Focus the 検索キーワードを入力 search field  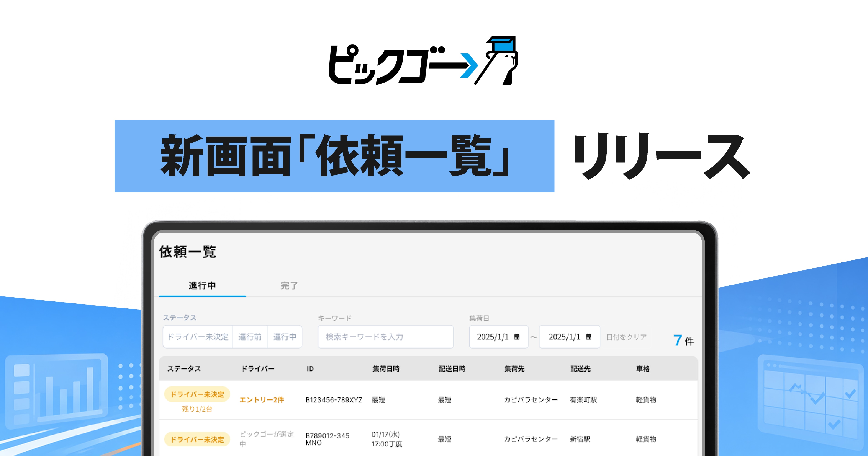[386, 337]
